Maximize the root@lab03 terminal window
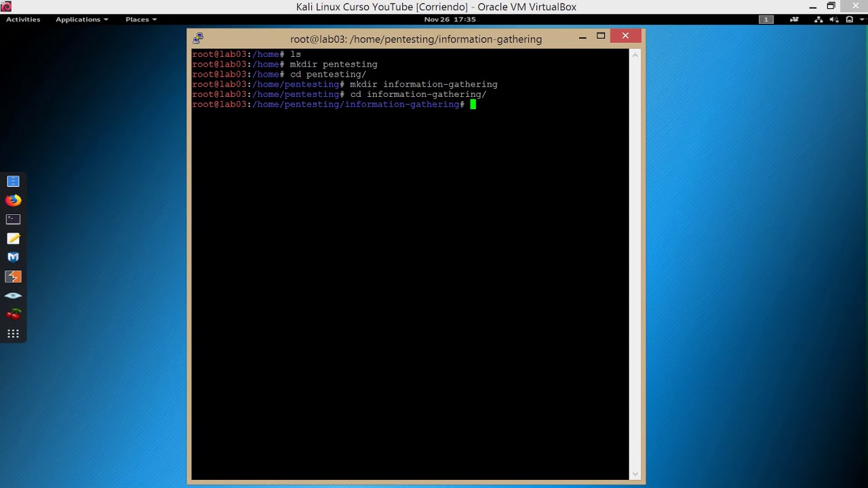The image size is (868, 488). pos(601,36)
